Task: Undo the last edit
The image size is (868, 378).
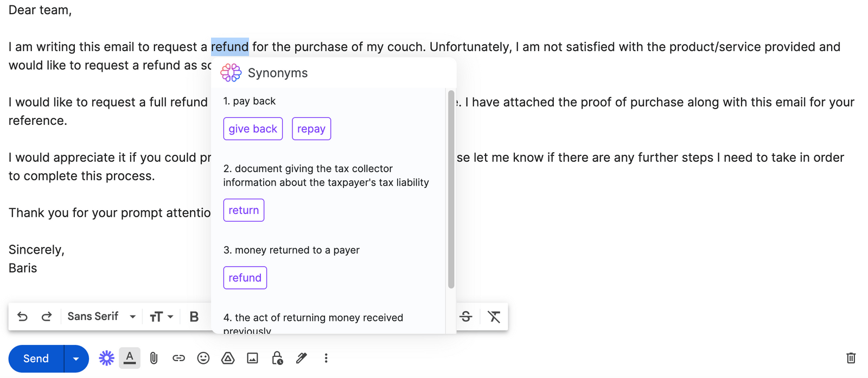Action: (x=22, y=316)
